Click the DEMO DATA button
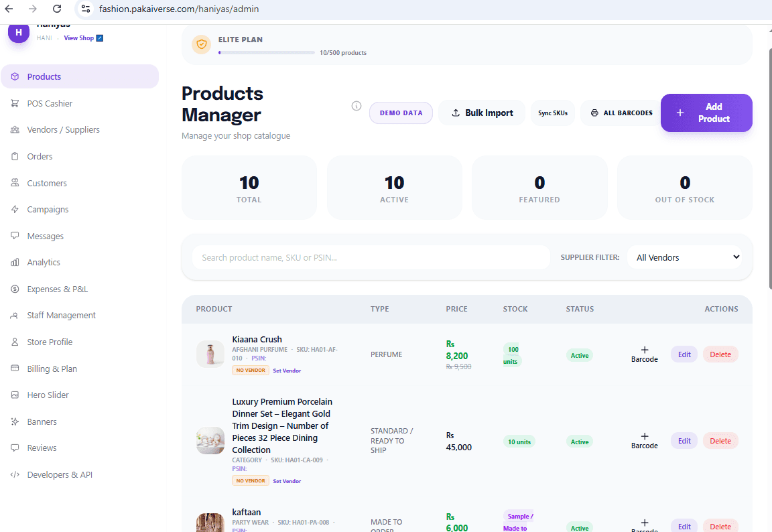 tap(401, 113)
